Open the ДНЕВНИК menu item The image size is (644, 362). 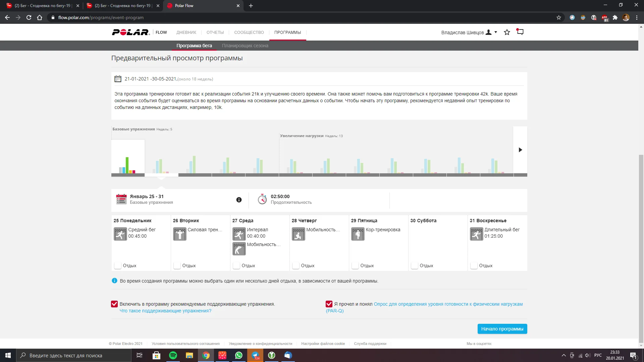(186, 33)
